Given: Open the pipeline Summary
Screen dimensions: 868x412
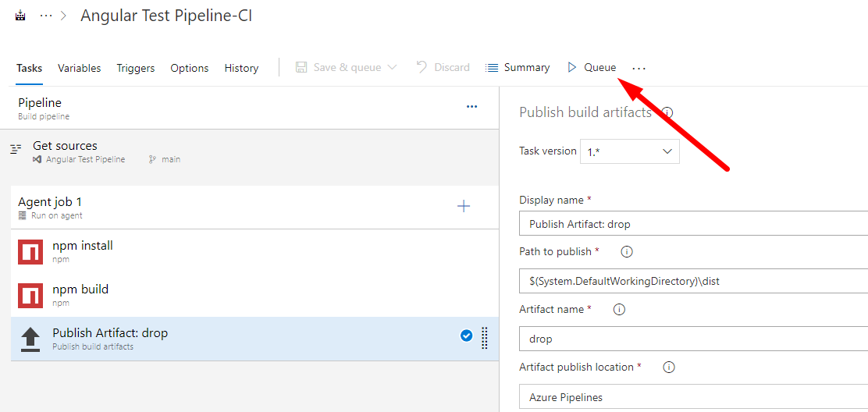Looking at the screenshot, I should click(518, 68).
